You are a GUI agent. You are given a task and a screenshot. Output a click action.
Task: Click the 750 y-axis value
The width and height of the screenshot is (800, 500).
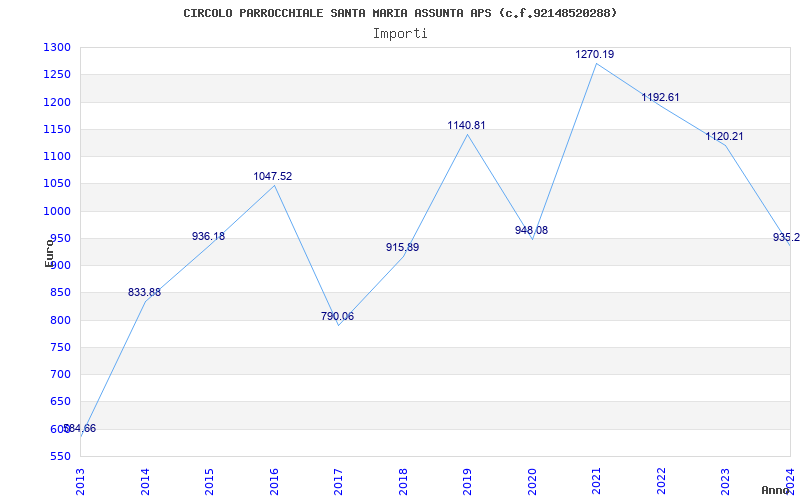(60, 347)
